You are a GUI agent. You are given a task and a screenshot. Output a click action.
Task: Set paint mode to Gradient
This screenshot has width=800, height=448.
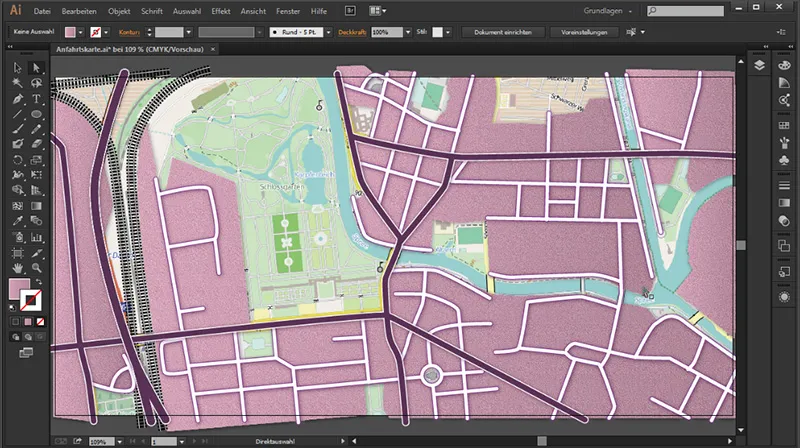tap(28, 321)
